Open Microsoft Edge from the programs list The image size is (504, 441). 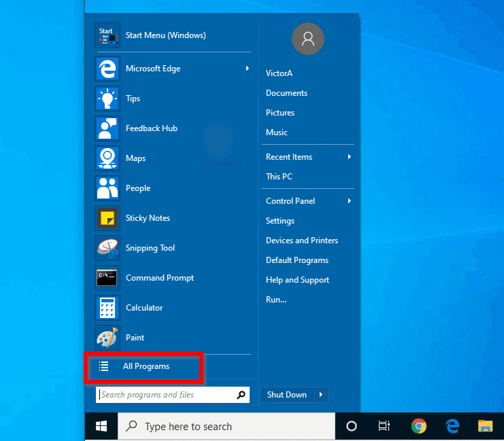[x=173, y=69]
